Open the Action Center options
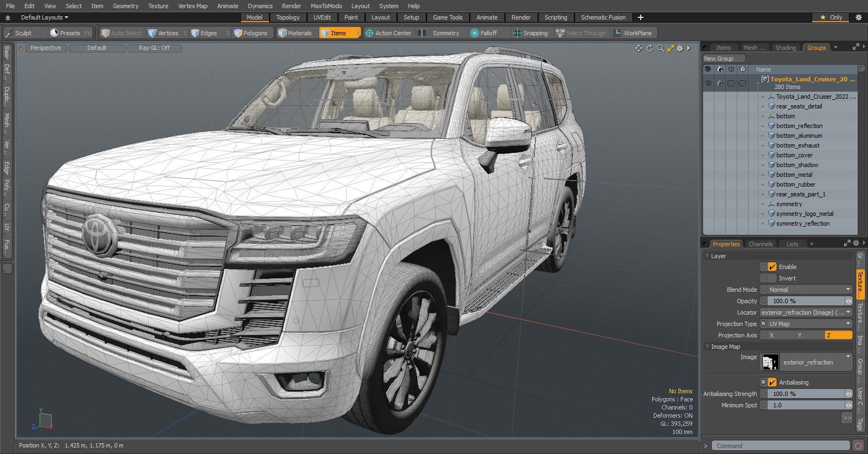Viewport: 868px width, 454px height. (388, 33)
